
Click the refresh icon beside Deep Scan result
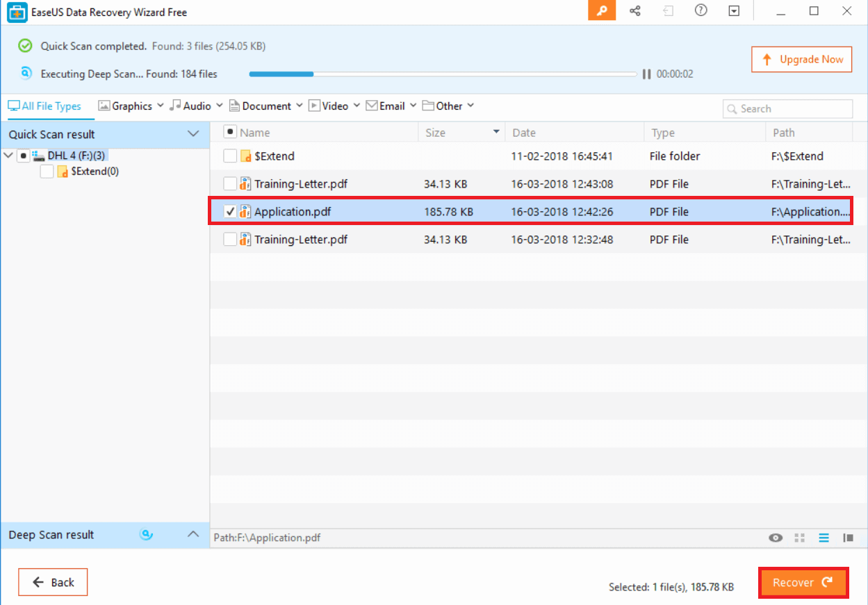click(146, 535)
